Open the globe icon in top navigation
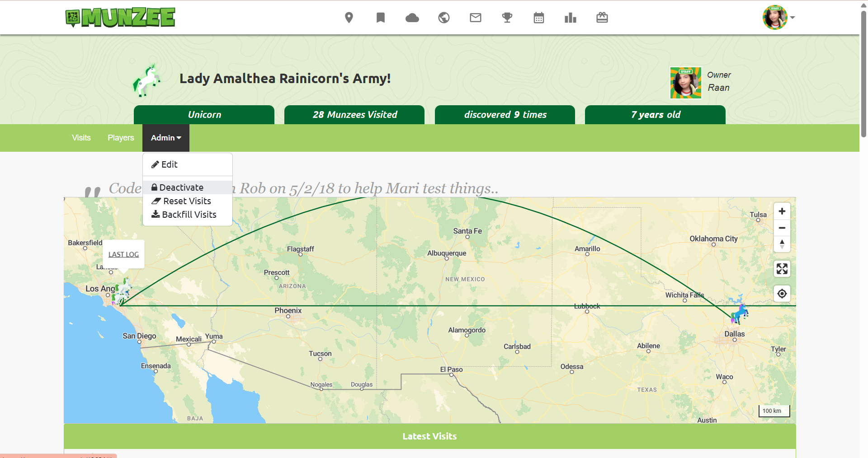Viewport: 868px width, 458px height. [443, 18]
